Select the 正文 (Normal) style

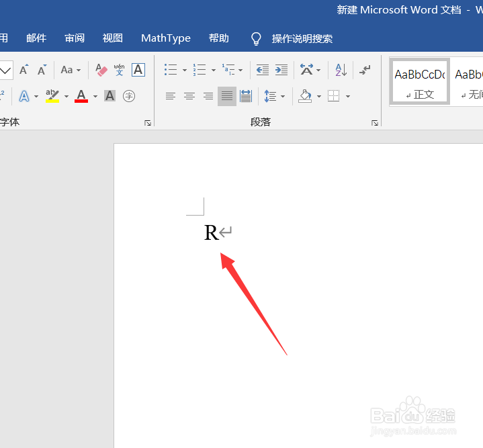point(420,81)
